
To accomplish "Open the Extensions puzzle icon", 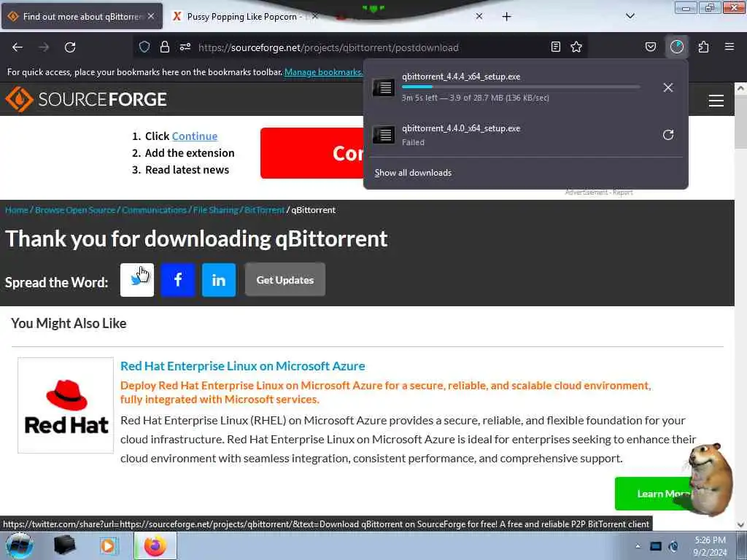I will 703,47.
